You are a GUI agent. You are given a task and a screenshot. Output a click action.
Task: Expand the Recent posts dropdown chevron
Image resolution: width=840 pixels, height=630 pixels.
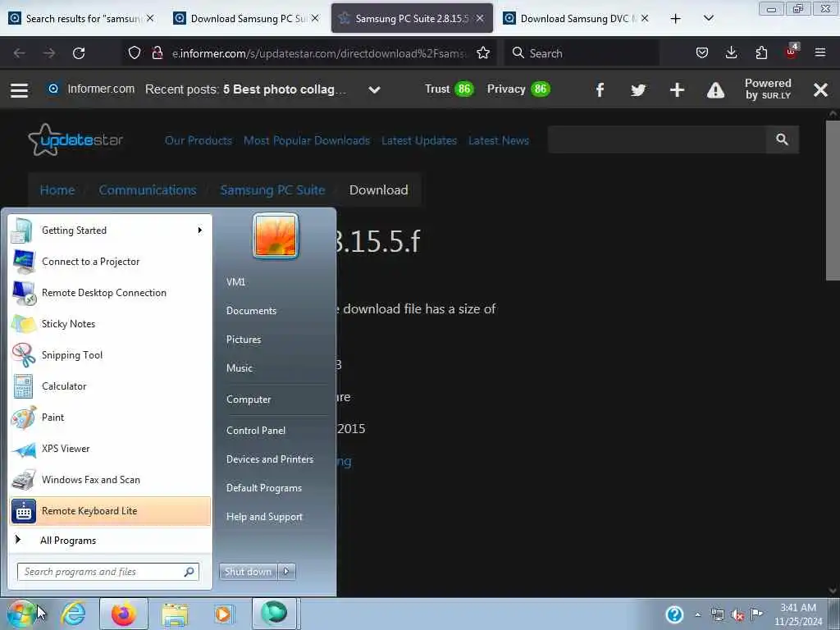[x=374, y=89]
